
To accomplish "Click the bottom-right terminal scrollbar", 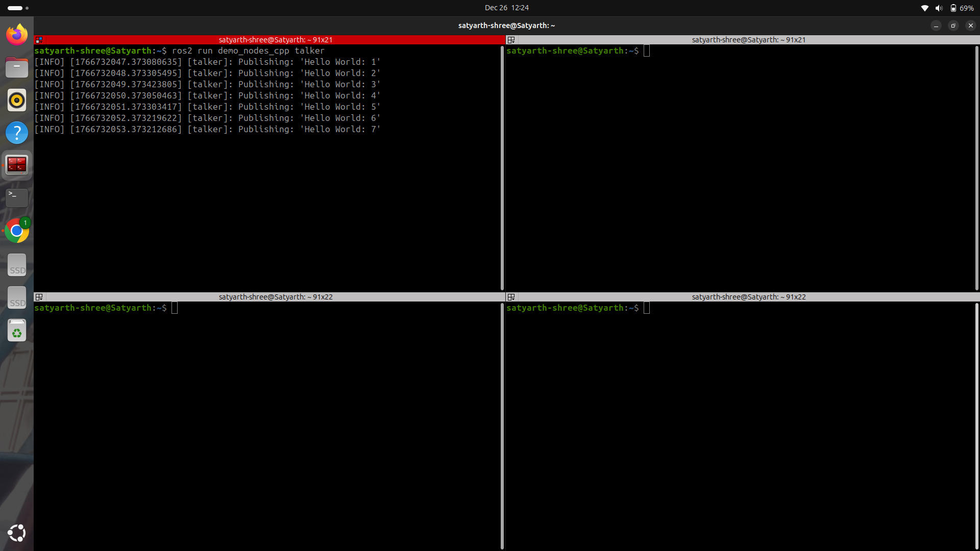I will [x=976, y=426].
